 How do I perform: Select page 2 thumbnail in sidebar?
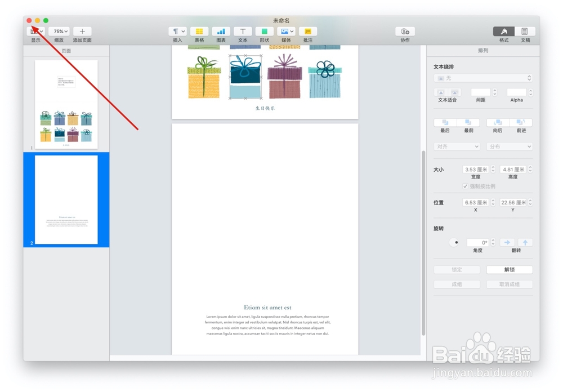[x=66, y=200]
